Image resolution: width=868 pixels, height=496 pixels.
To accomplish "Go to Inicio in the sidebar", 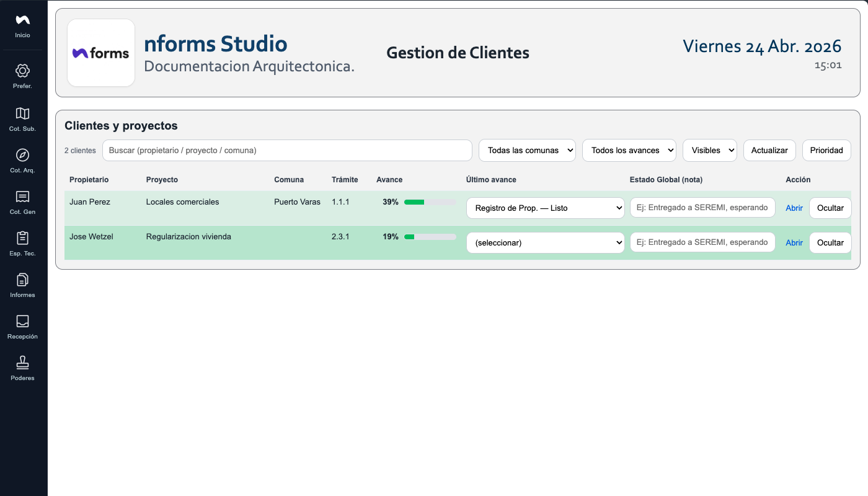I will pos(22,26).
